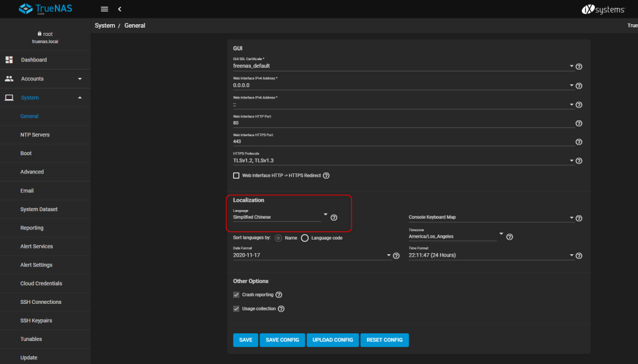This screenshot has height=364, width=638.
Task: Click the iXsystems logo in the top right
Action: (603, 9)
